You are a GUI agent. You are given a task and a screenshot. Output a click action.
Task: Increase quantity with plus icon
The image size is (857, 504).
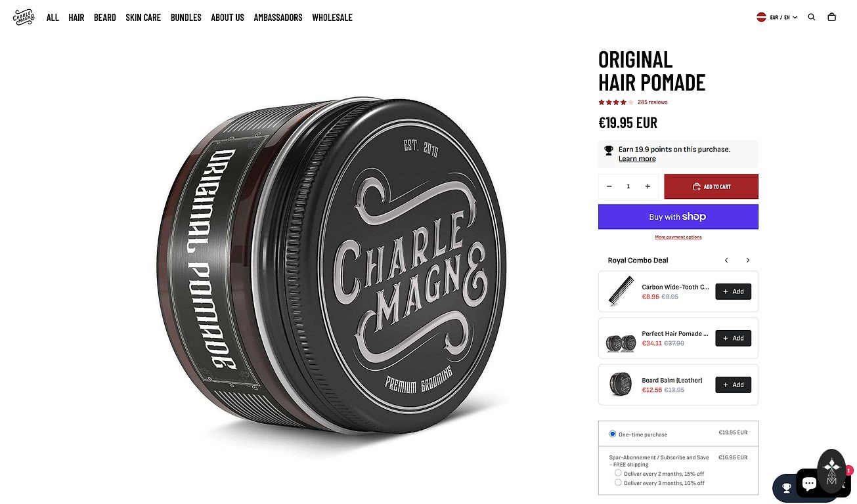[648, 186]
